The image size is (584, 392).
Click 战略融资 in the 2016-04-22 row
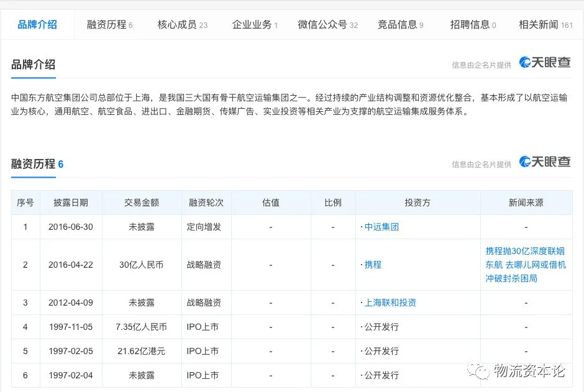tap(204, 265)
